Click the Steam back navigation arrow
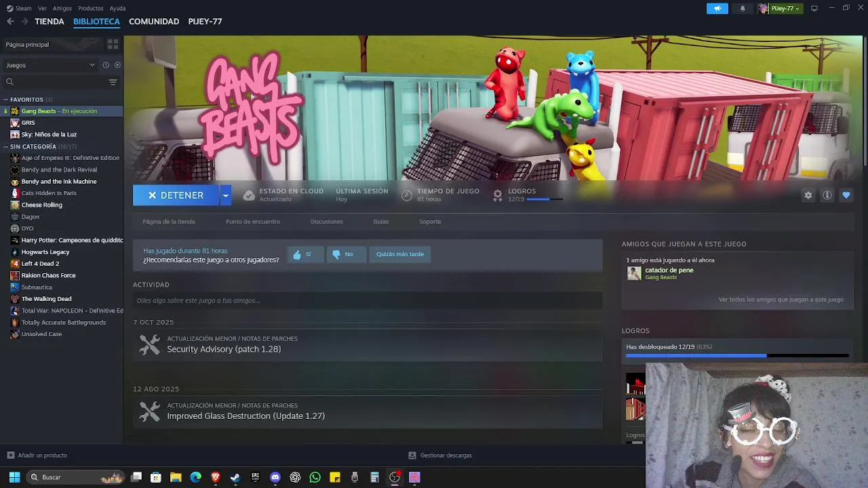868x488 pixels. tap(10, 22)
